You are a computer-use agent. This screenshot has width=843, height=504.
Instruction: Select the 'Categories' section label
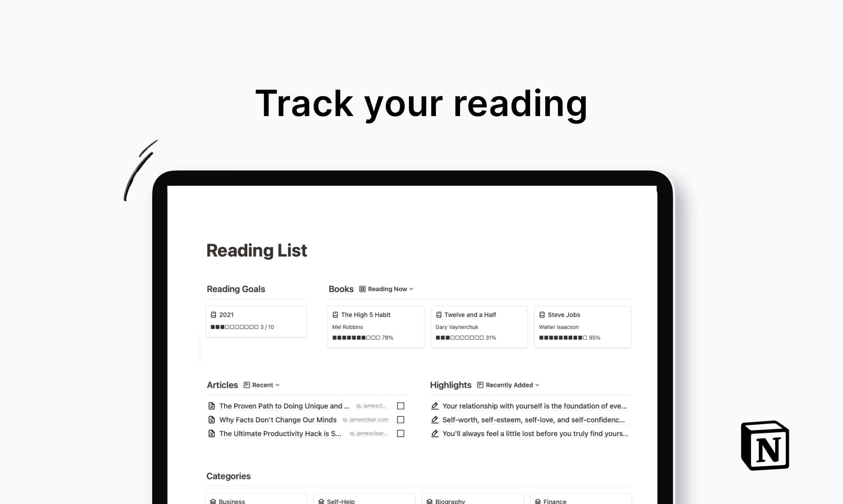(x=229, y=476)
